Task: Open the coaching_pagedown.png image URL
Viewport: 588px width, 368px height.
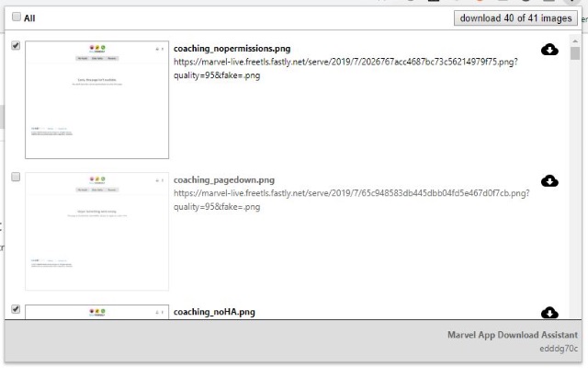Action: pos(351,200)
